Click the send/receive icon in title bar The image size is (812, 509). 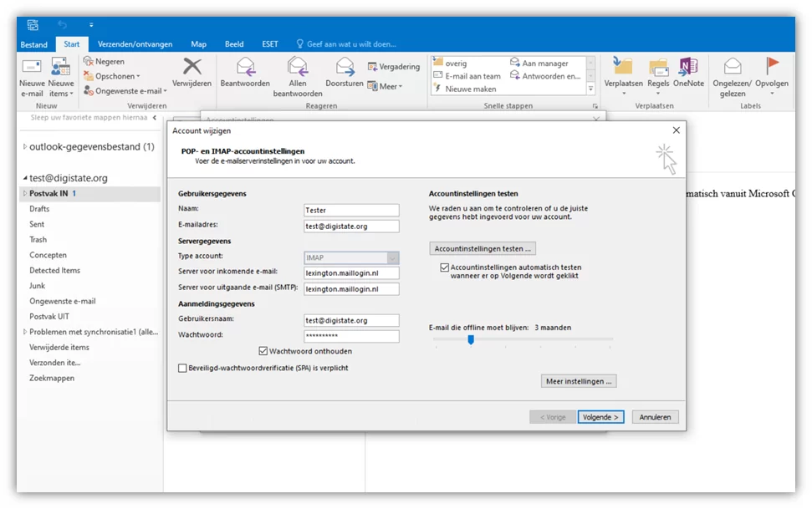click(x=33, y=24)
